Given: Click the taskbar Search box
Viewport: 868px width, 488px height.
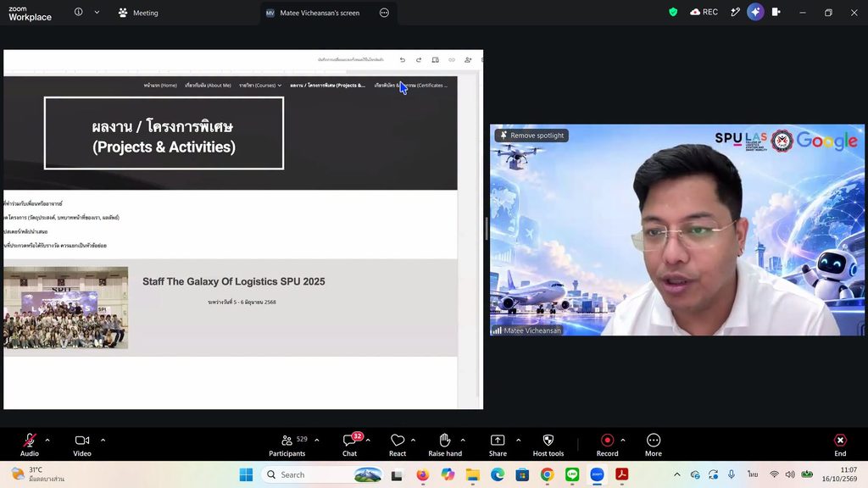Looking at the screenshot, I should tap(323, 474).
